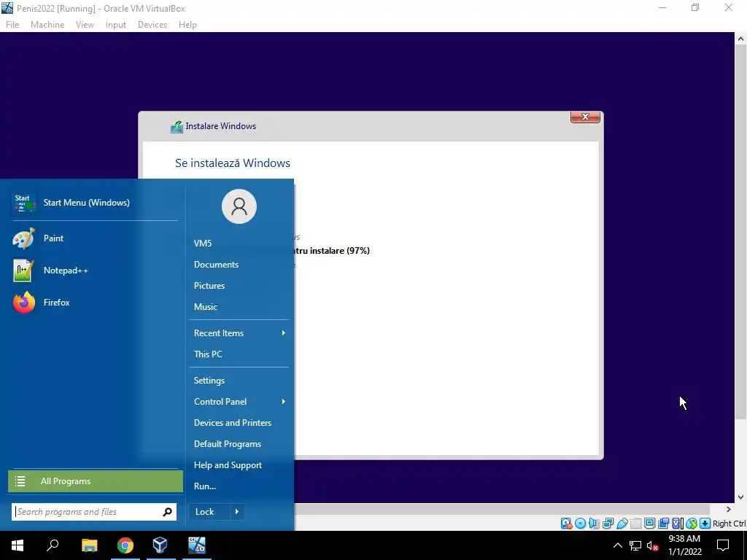Viewport: 747px width, 560px height.
Task: Open Google Chrome from taskbar
Action: (125, 545)
